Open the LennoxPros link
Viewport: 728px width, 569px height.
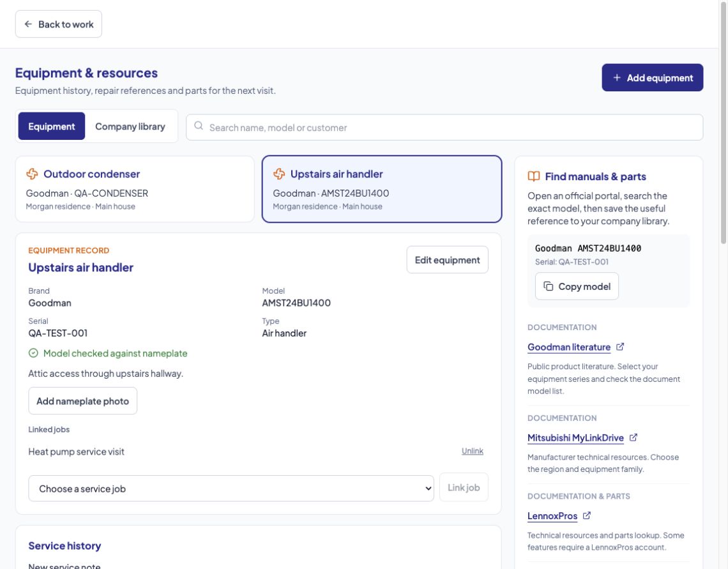552,516
